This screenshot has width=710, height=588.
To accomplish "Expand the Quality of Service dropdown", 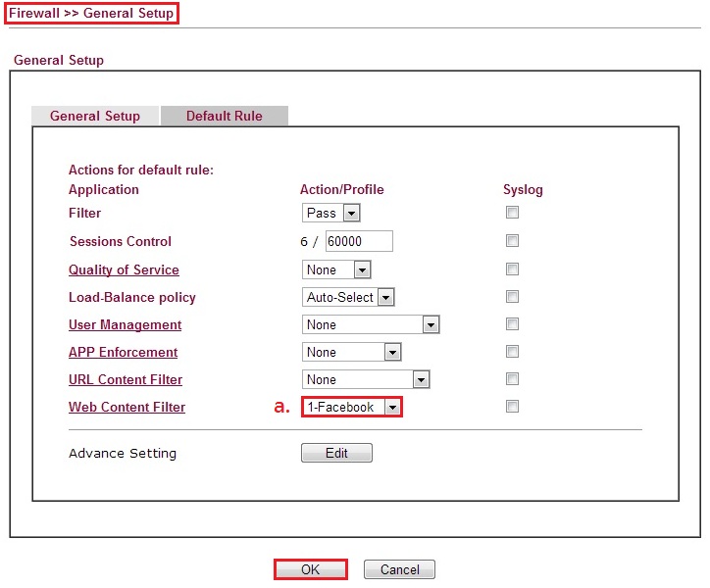I will coord(336,269).
